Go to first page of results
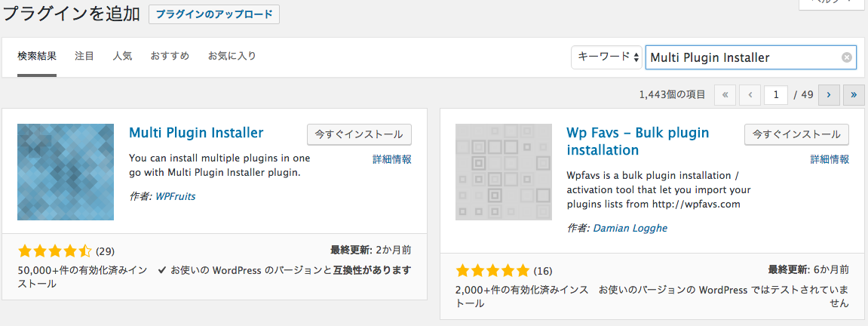Viewport: 868px width, 326px height. tap(725, 94)
